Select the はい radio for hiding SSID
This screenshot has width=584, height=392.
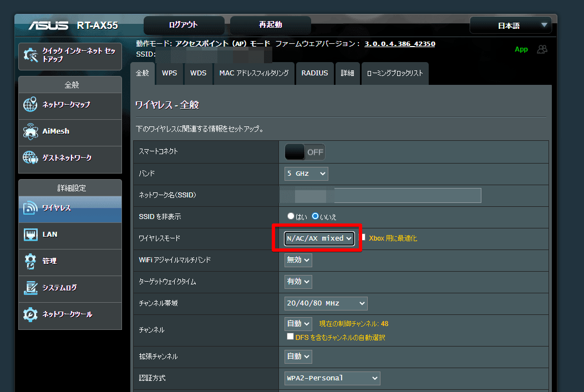click(x=291, y=216)
